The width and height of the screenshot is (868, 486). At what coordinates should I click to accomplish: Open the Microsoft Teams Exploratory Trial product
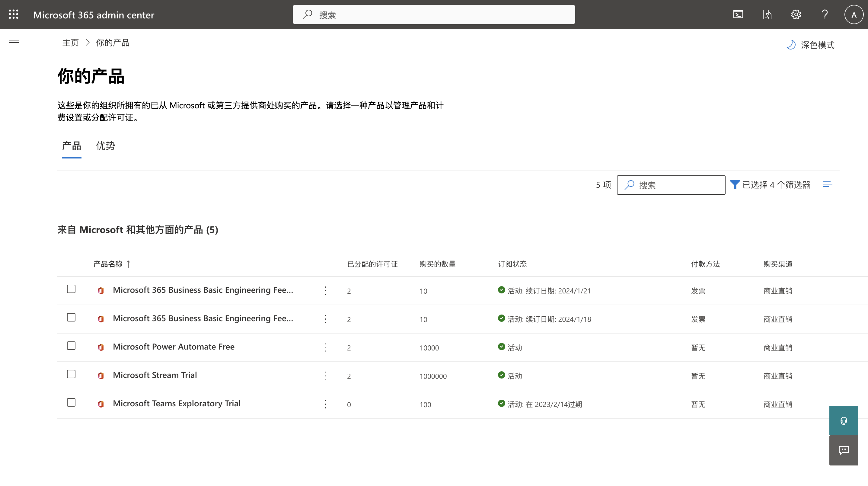click(177, 403)
